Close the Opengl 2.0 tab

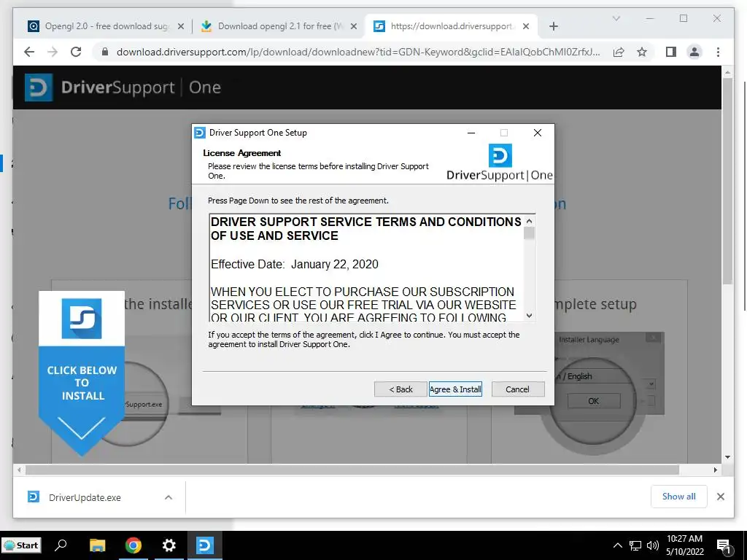(181, 26)
